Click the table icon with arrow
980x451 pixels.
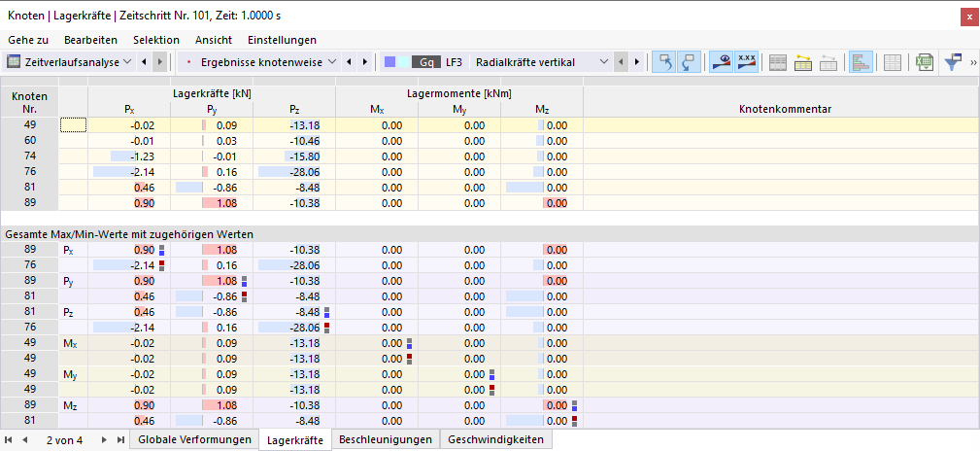pos(828,62)
